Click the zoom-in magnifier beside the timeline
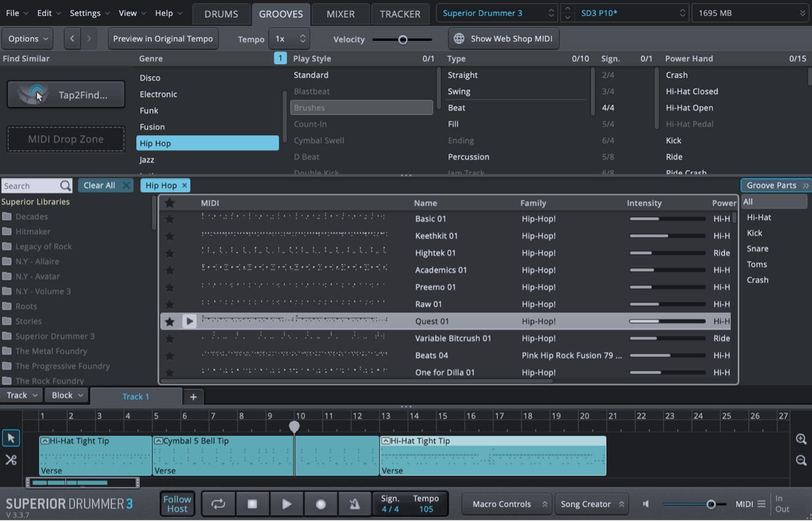 coord(801,439)
